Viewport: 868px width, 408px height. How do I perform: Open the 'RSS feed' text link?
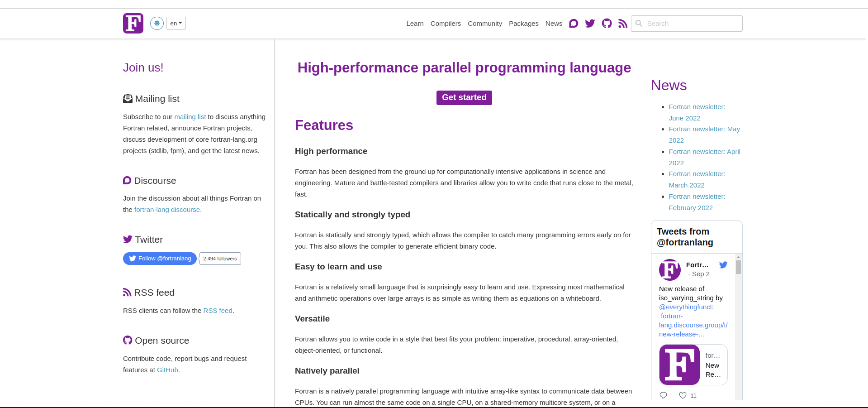click(218, 311)
